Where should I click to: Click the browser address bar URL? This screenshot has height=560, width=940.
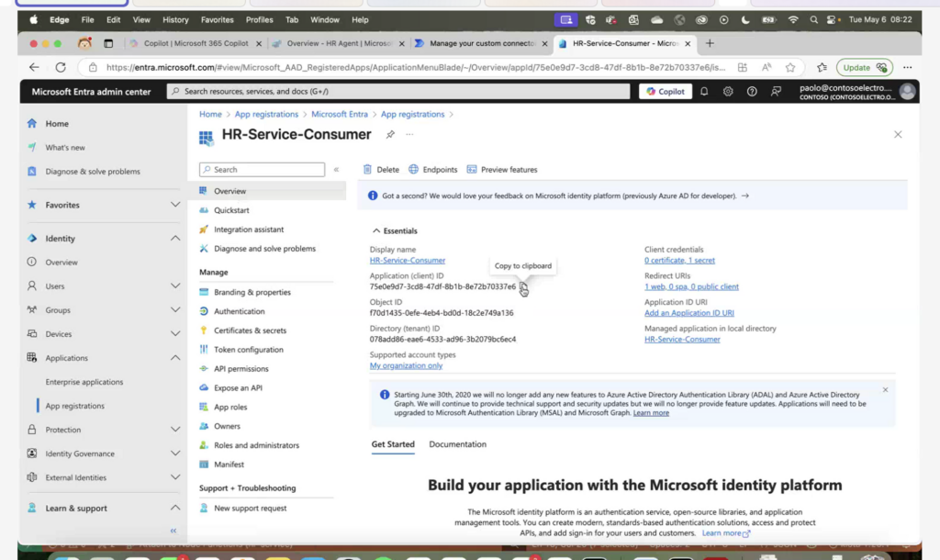(x=416, y=68)
